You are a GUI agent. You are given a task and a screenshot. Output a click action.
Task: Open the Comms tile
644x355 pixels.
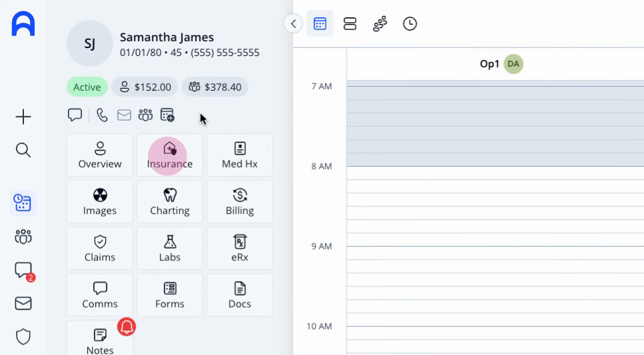(100, 295)
